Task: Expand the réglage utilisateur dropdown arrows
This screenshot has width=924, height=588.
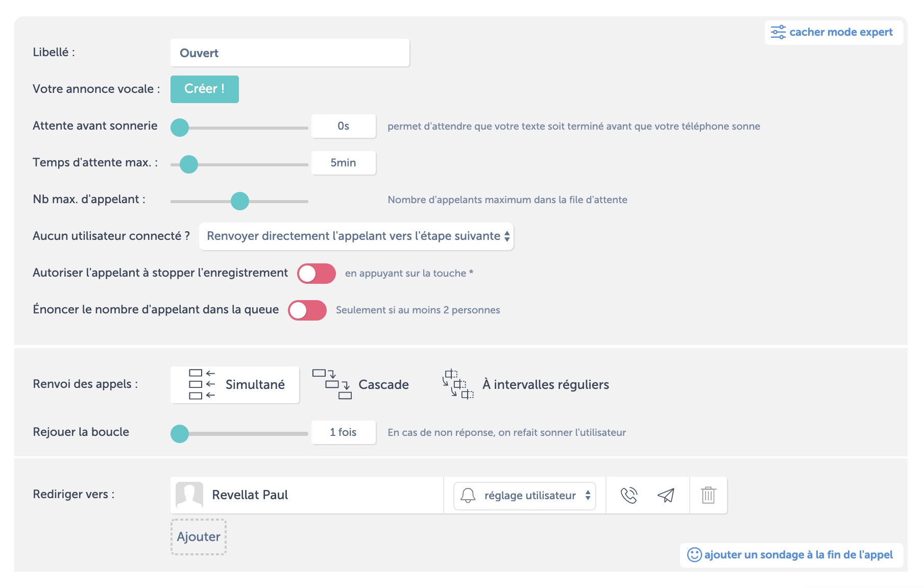Action: coord(588,496)
